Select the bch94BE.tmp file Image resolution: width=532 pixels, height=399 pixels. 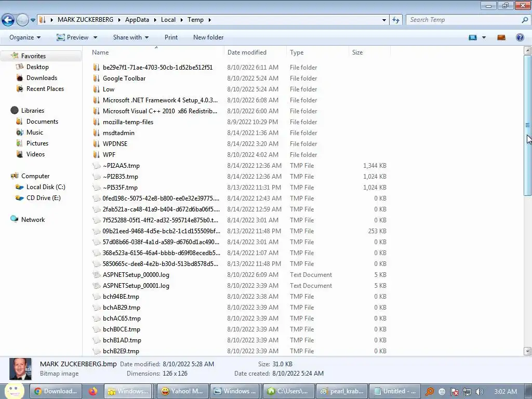[121, 297]
